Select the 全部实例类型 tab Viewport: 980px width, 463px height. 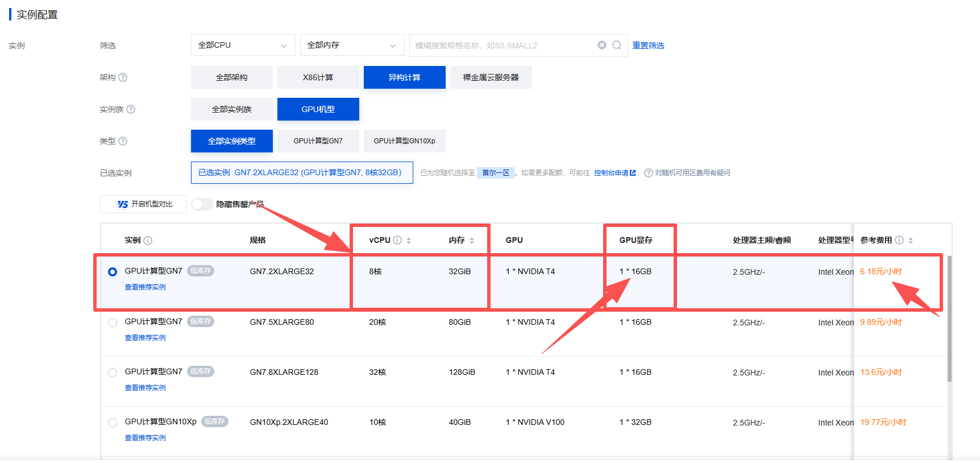232,141
